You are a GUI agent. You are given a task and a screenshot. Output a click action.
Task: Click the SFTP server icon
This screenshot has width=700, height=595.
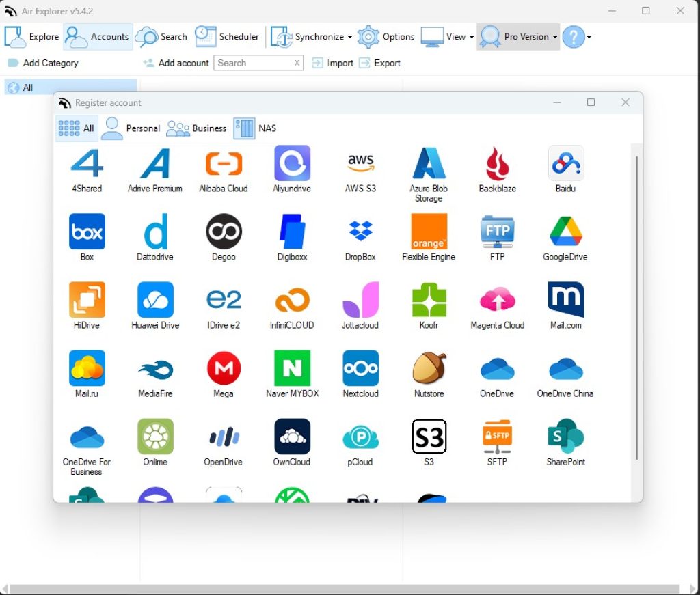pos(497,437)
